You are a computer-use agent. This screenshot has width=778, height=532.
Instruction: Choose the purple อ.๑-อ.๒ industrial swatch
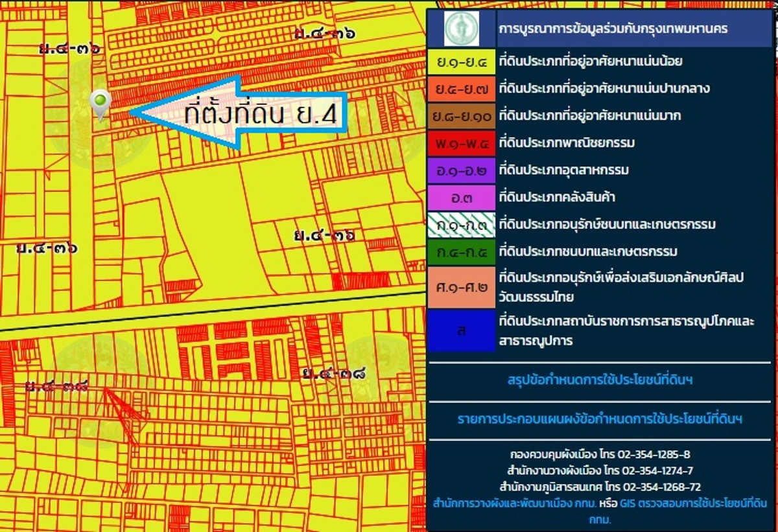462,170
